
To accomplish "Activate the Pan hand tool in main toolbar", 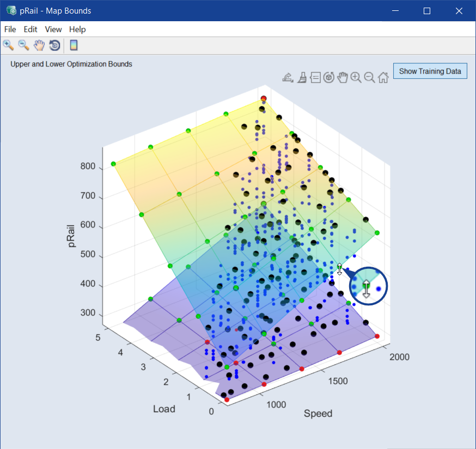I will point(39,45).
